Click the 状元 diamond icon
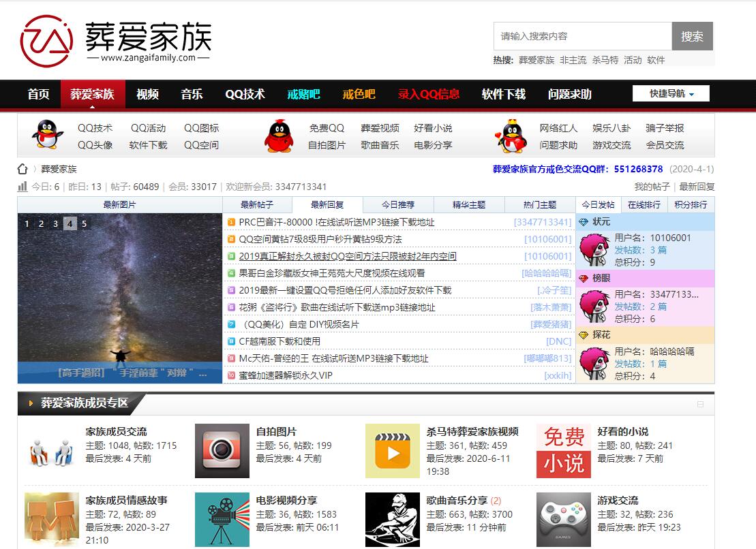Screen dimensions: 756x549 584,222
